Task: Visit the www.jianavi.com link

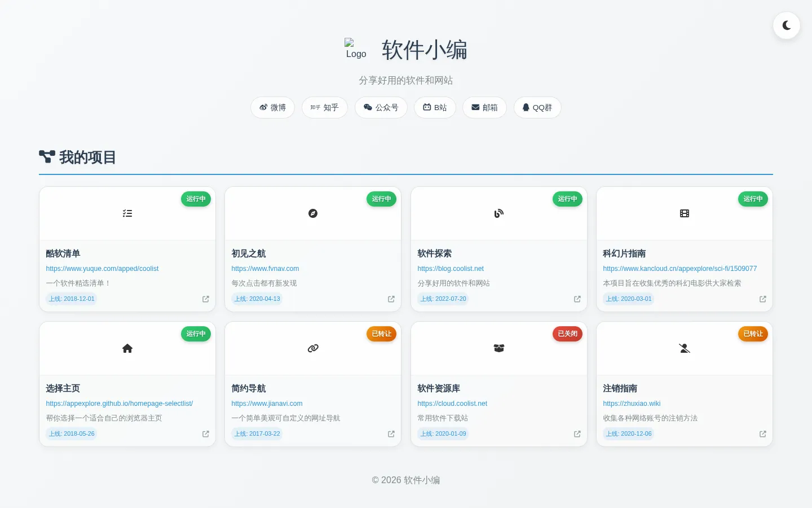Action: [267, 404]
